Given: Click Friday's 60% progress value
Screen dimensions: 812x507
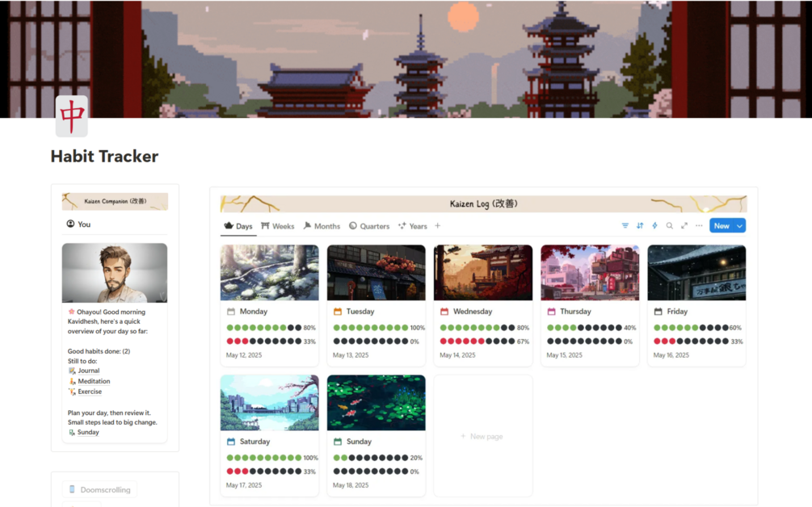Looking at the screenshot, I should coord(735,328).
